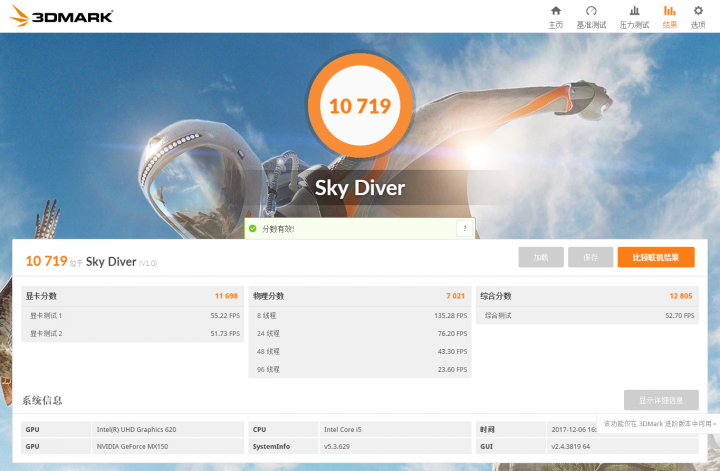Click 系统信息 system information heading

point(42,400)
